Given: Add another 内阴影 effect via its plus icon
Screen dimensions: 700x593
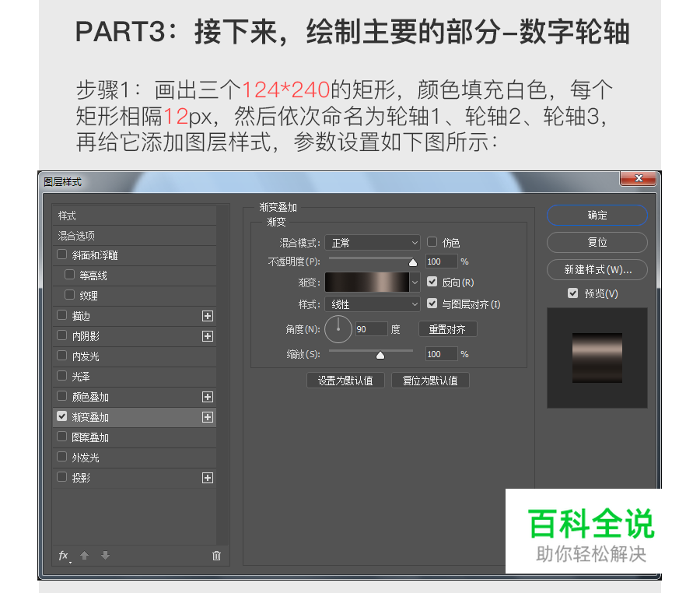Looking at the screenshot, I should point(208,335).
